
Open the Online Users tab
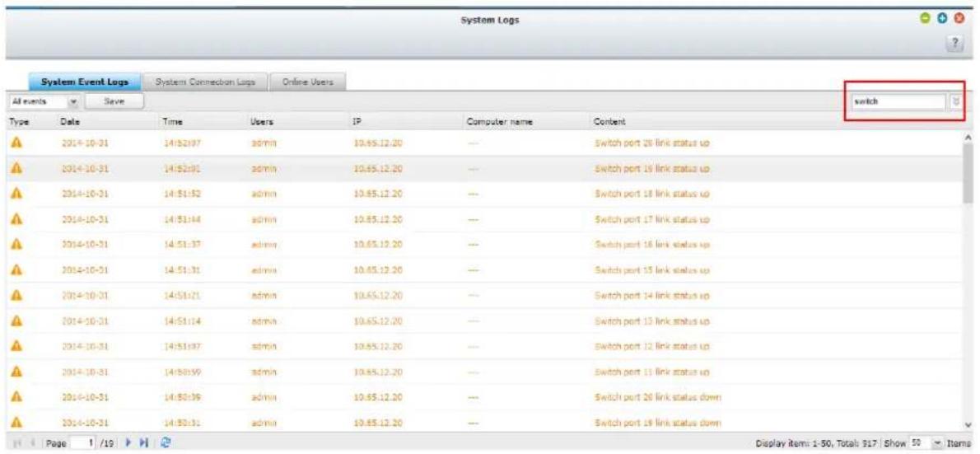pos(308,82)
